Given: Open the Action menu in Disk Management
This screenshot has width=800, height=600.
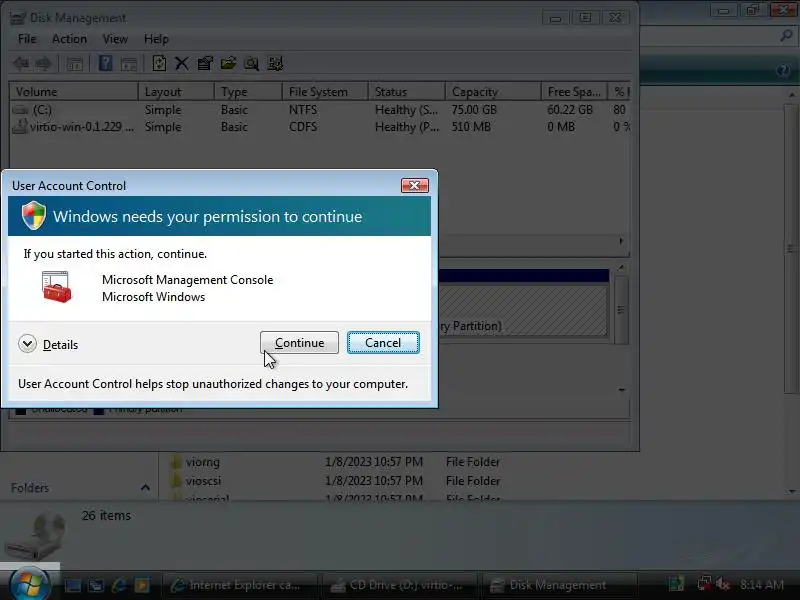Looking at the screenshot, I should coord(69,39).
